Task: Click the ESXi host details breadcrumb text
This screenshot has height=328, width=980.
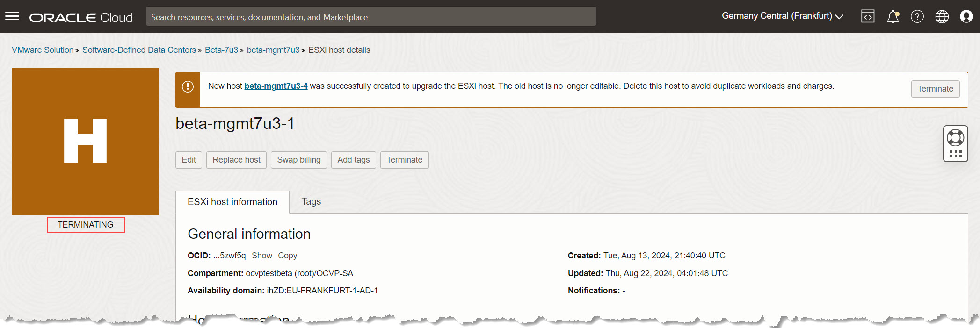Action: click(339, 50)
